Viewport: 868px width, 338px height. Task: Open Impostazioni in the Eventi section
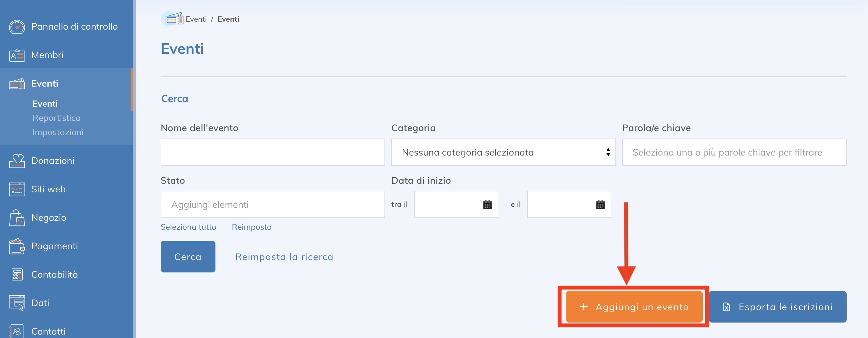[58, 132]
